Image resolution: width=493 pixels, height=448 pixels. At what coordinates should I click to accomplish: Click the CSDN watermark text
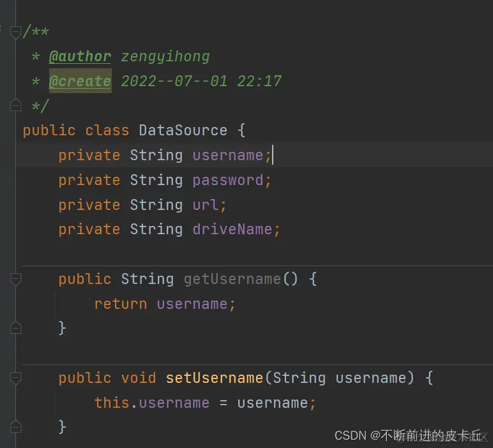coord(351,435)
